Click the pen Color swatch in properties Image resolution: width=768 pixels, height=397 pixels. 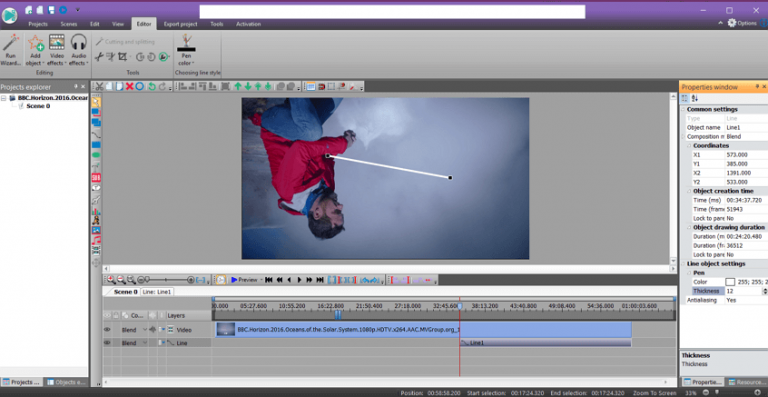coord(730,282)
